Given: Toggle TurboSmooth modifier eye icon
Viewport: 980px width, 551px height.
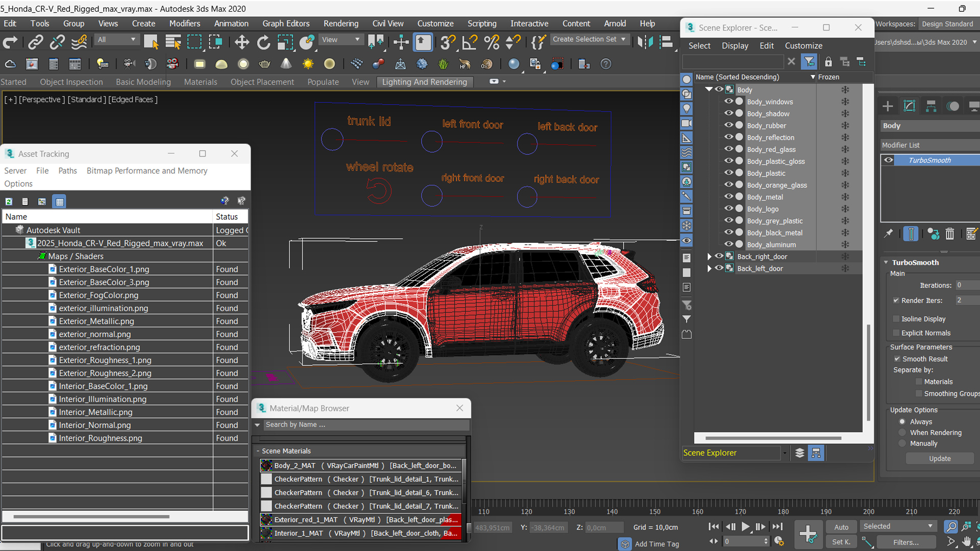Looking at the screenshot, I should [889, 160].
